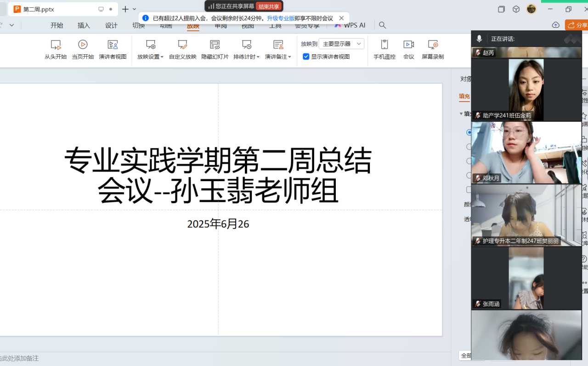Open 手机遥控 phone remote control

tap(384, 45)
